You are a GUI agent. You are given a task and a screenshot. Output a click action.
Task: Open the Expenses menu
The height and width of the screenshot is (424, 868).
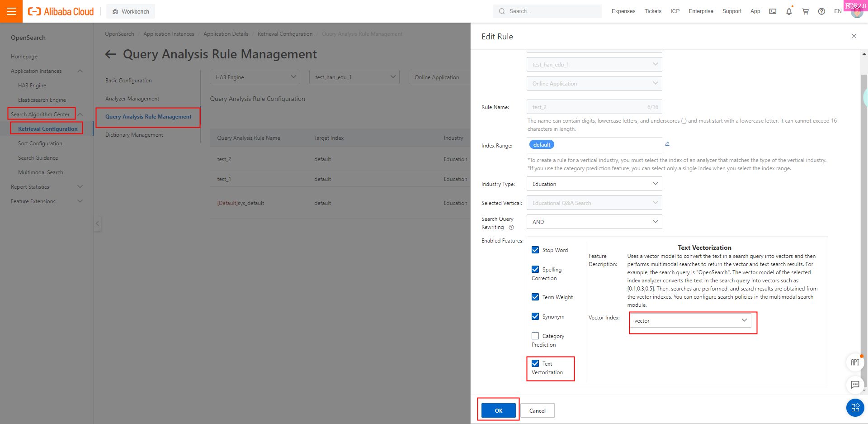tap(623, 11)
